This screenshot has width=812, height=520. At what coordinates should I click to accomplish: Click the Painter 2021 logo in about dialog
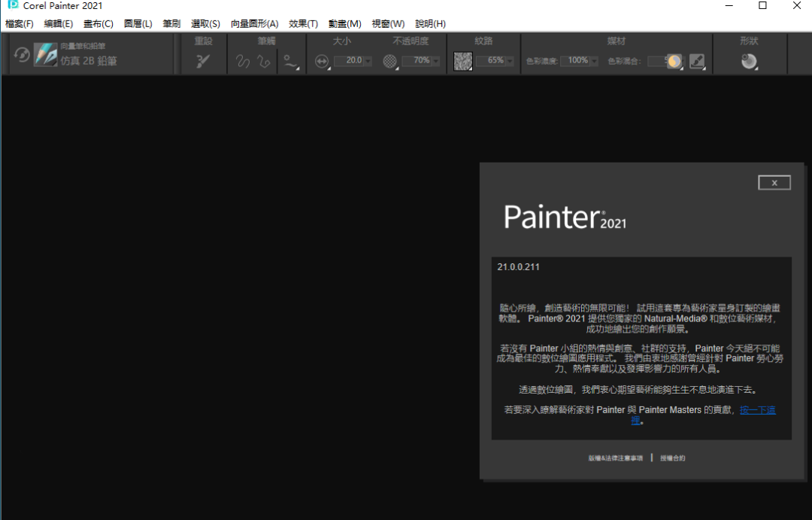[565, 217]
